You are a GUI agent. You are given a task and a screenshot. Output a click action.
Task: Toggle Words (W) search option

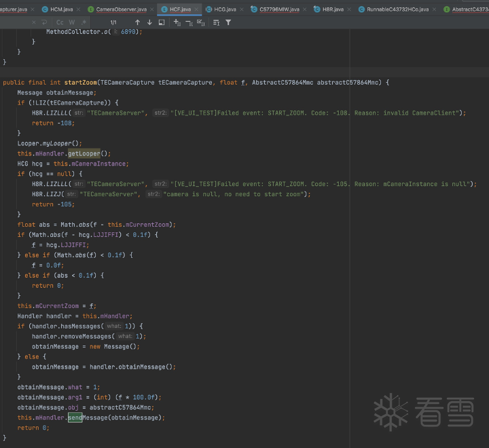[x=71, y=22]
